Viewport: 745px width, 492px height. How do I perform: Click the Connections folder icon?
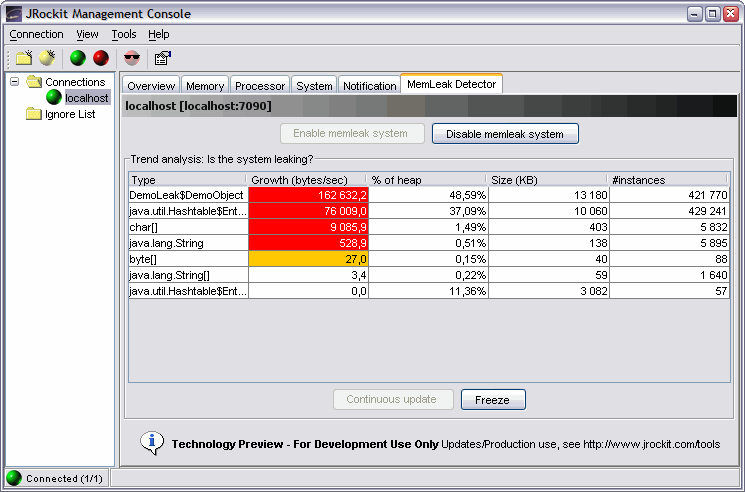[x=34, y=82]
